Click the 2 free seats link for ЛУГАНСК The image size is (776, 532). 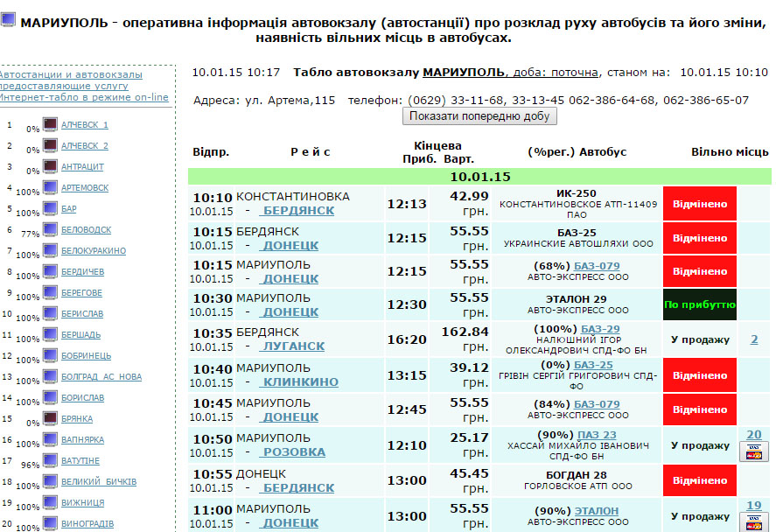click(753, 339)
